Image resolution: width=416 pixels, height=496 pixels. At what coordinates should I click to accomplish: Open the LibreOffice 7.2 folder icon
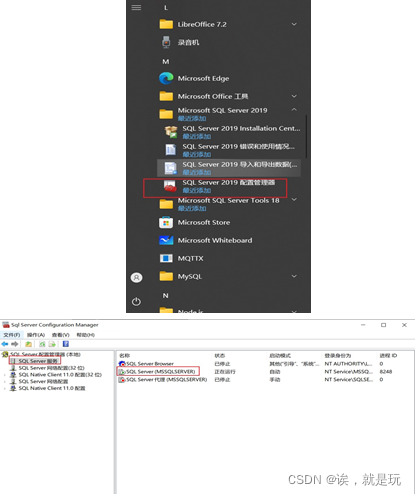click(166, 24)
